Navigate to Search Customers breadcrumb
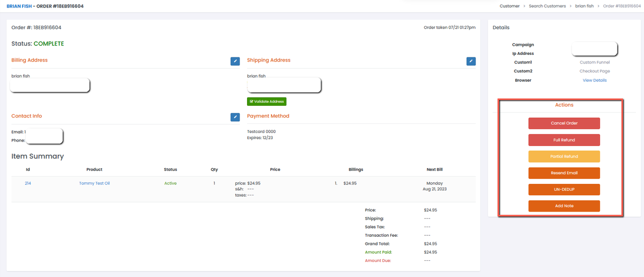Screen dimensions: 644x277 point(547,6)
